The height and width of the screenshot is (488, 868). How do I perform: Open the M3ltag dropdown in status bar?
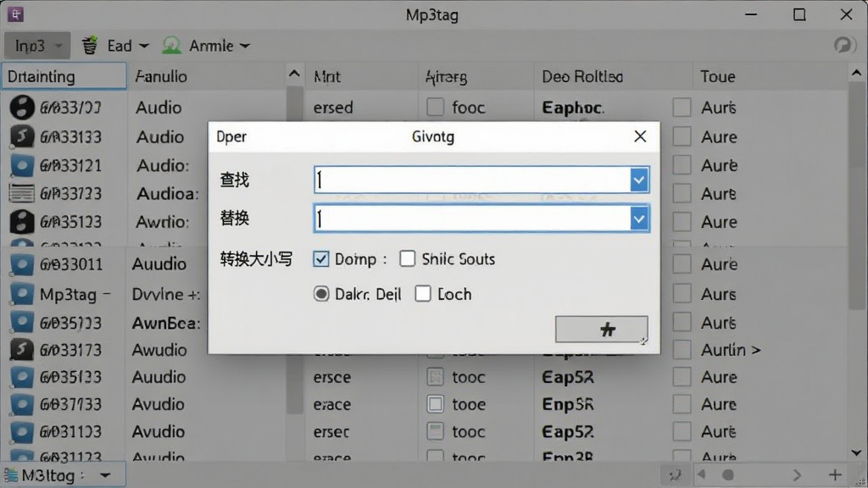104,475
